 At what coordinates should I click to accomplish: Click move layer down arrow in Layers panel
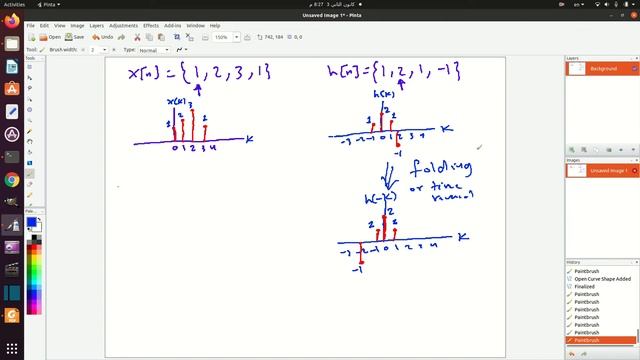(633, 150)
